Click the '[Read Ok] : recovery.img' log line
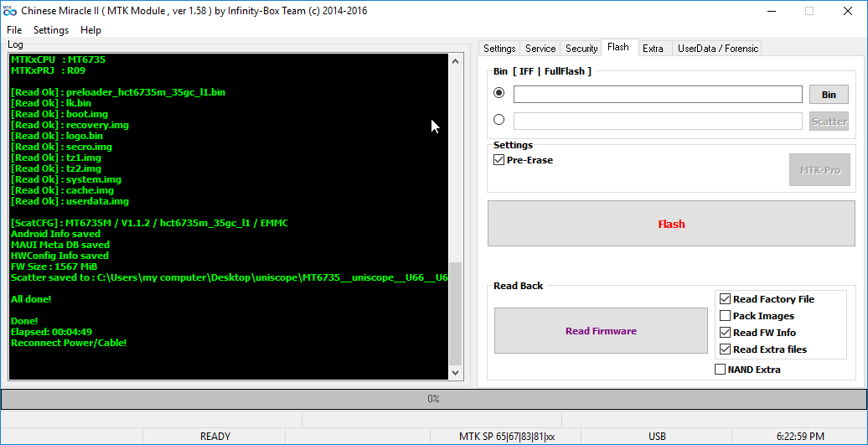 click(x=70, y=125)
